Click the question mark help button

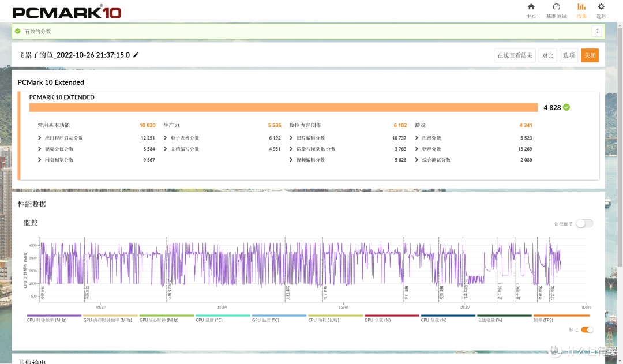[x=597, y=31]
